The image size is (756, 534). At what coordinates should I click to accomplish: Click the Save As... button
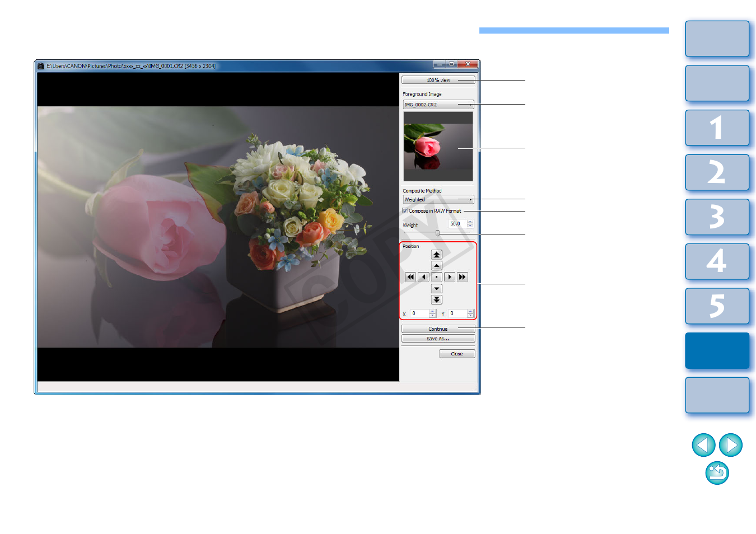[x=438, y=339]
